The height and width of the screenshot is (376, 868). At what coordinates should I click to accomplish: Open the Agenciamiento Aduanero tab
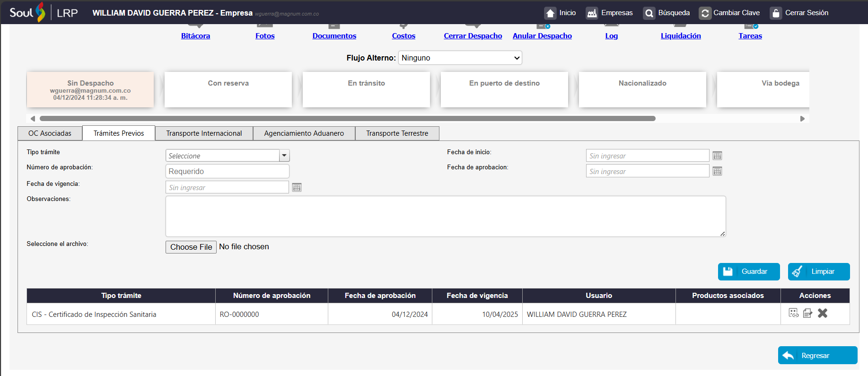click(304, 133)
